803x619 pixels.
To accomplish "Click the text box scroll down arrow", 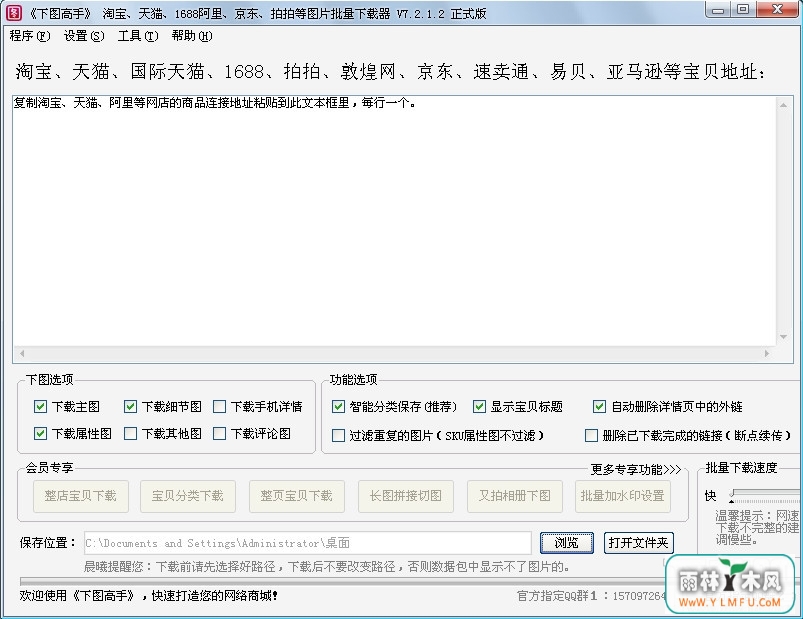I will (x=784, y=337).
